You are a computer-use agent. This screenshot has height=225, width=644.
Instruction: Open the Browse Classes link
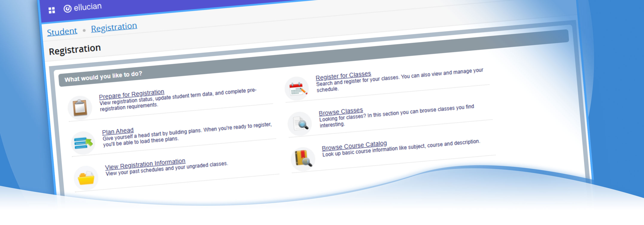341,111
